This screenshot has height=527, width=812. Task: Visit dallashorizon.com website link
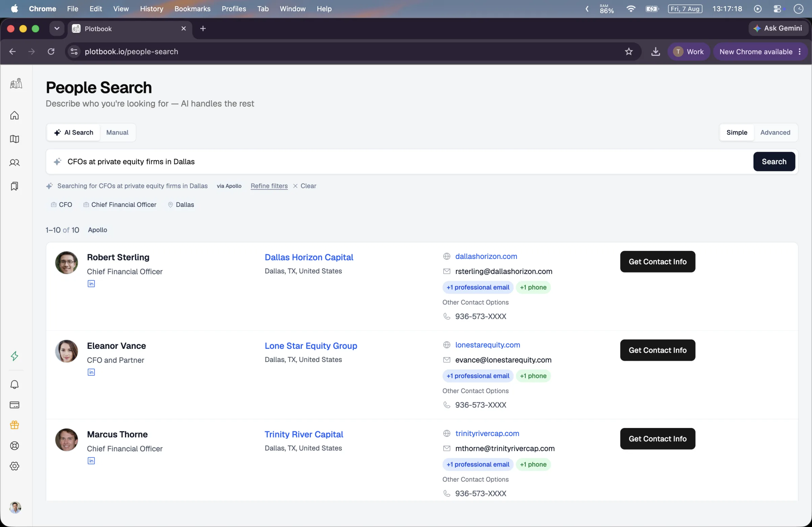486,256
